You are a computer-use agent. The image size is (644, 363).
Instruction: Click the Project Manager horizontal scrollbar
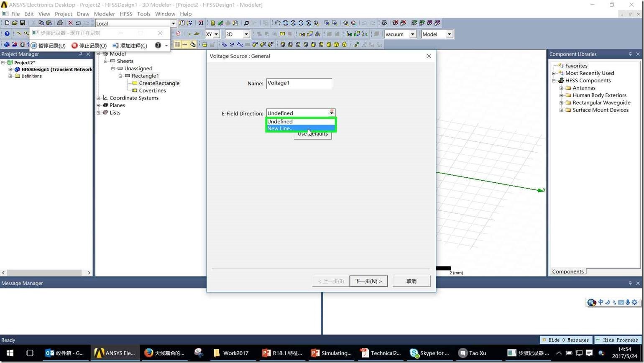point(46,273)
